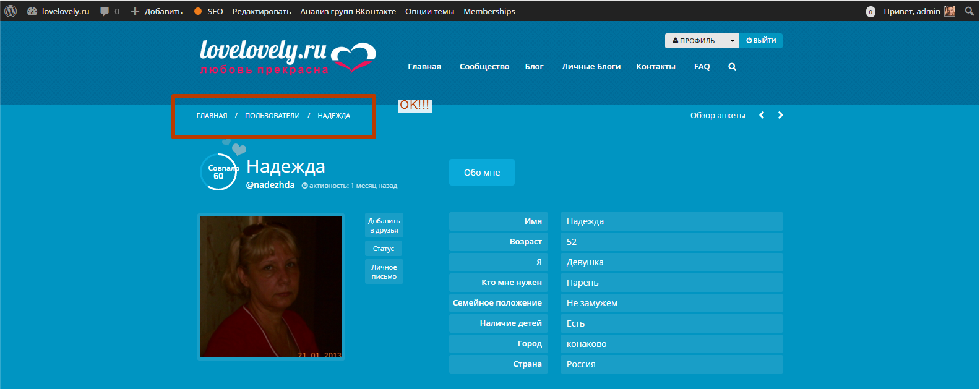Open the Добавить admin bar menu

157,11
